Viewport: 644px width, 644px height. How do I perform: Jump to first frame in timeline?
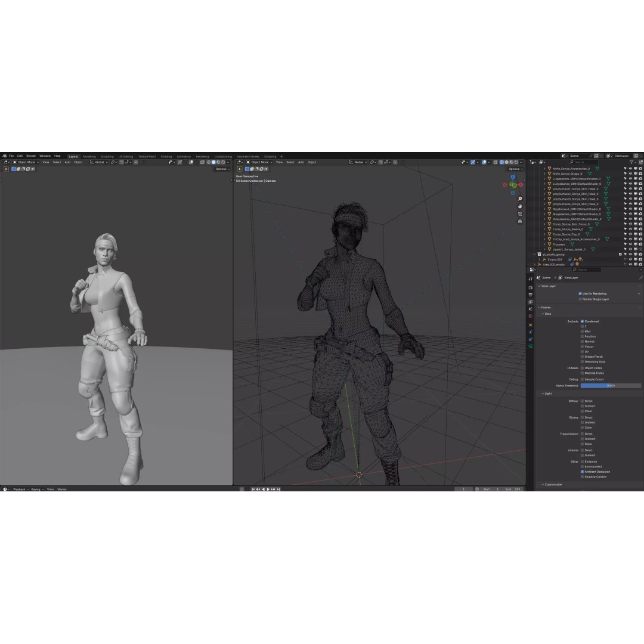[x=253, y=489]
